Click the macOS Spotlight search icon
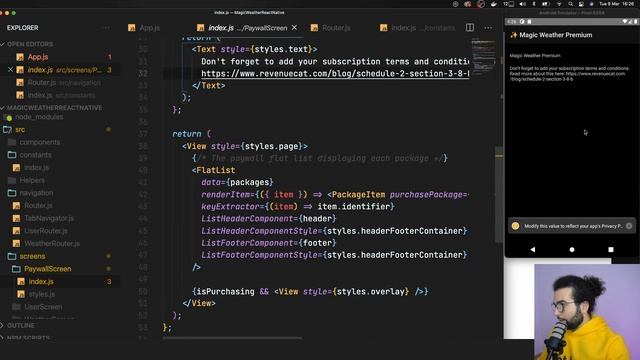This screenshot has width=640, height=360. tap(571, 4)
